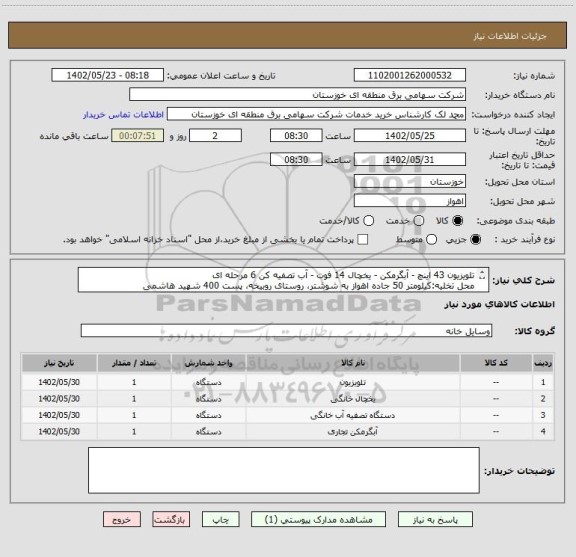Click the آبگرمکن تجاری item name cell

[353, 432]
